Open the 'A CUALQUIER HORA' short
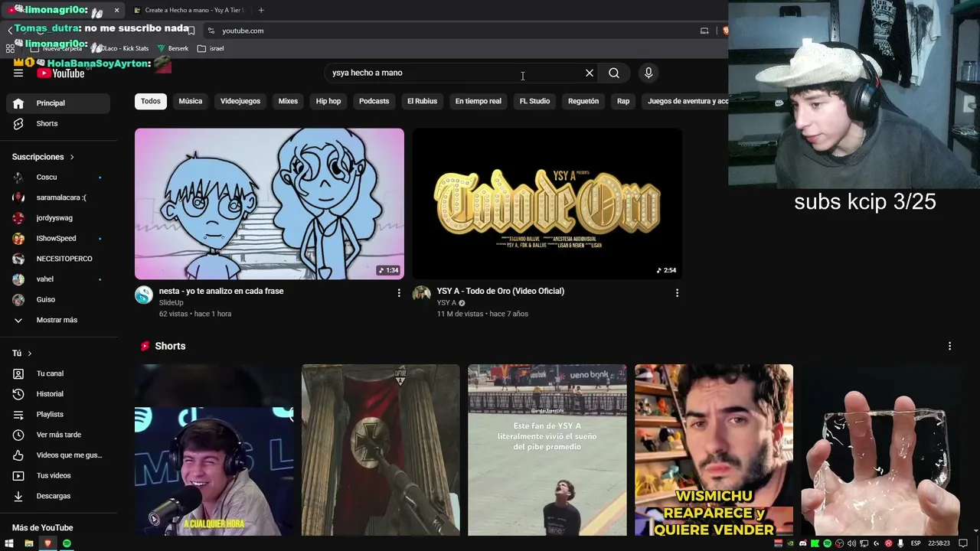The image size is (980, 551). (x=214, y=450)
